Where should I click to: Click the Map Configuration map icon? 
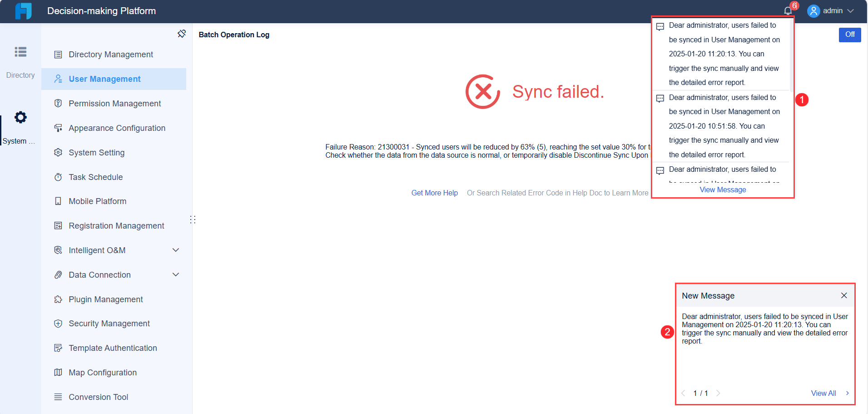pyautogui.click(x=59, y=372)
